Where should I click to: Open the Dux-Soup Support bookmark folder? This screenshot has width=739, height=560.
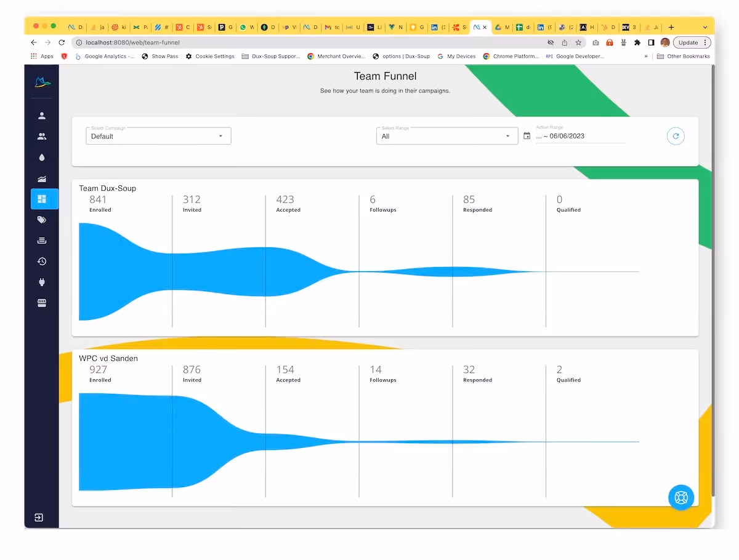271,56
